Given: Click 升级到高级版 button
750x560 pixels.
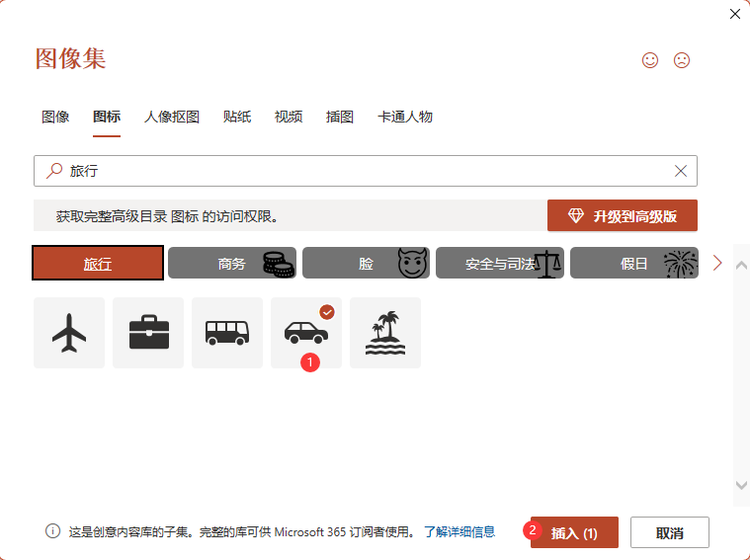Looking at the screenshot, I should [623, 215].
